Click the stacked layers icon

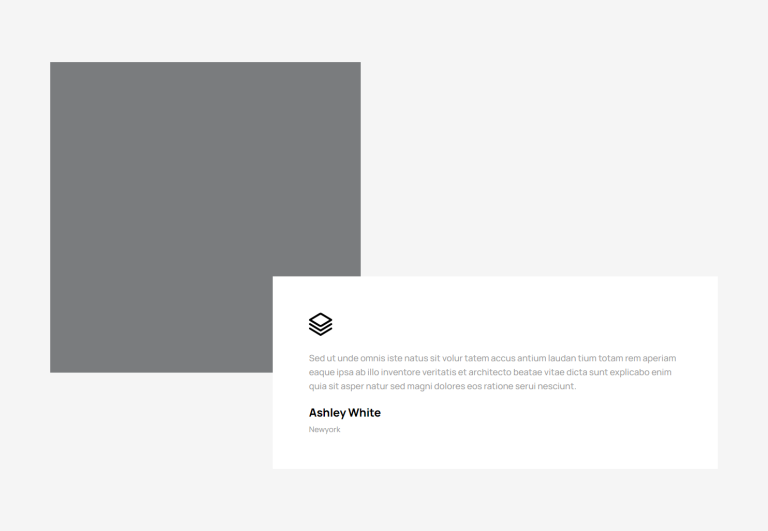[320, 324]
